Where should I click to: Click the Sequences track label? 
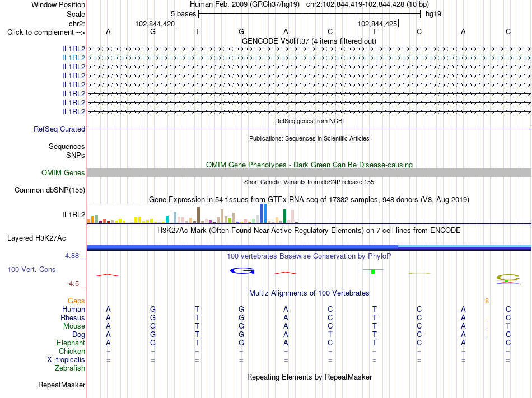[x=67, y=147]
